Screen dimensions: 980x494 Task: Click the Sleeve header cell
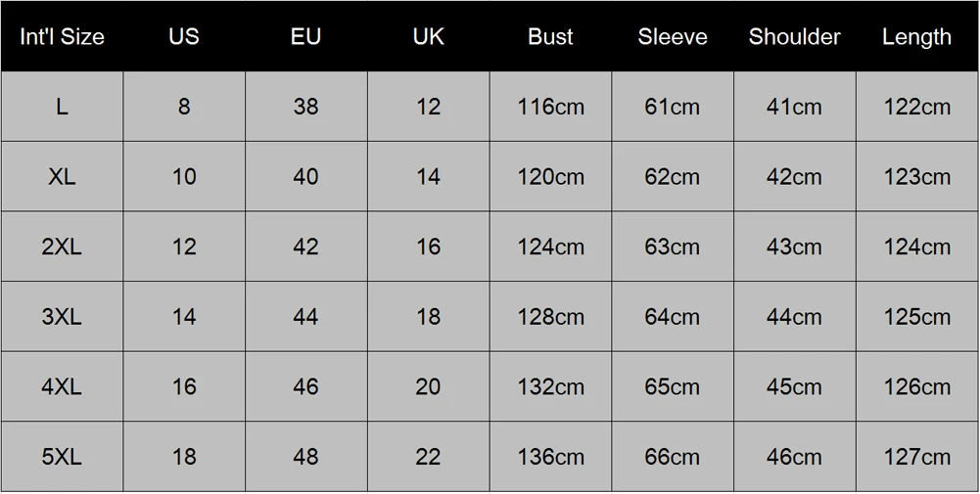[x=673, y=37]
